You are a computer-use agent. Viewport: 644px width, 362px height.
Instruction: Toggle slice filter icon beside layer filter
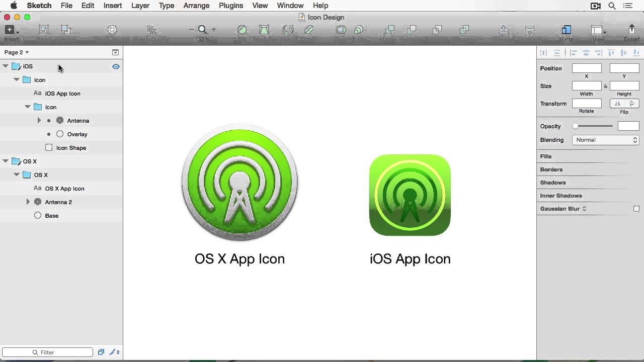(x=115, y=352)
